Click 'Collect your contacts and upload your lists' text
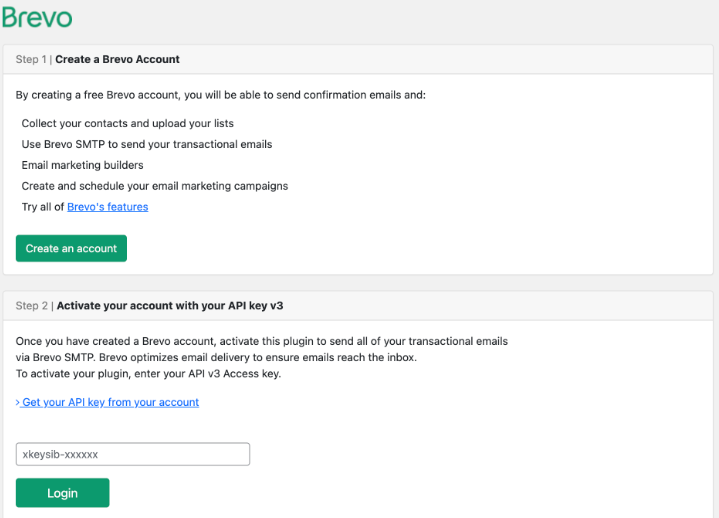This screenshot has width=719, height=518. click(x=127, y=123)
